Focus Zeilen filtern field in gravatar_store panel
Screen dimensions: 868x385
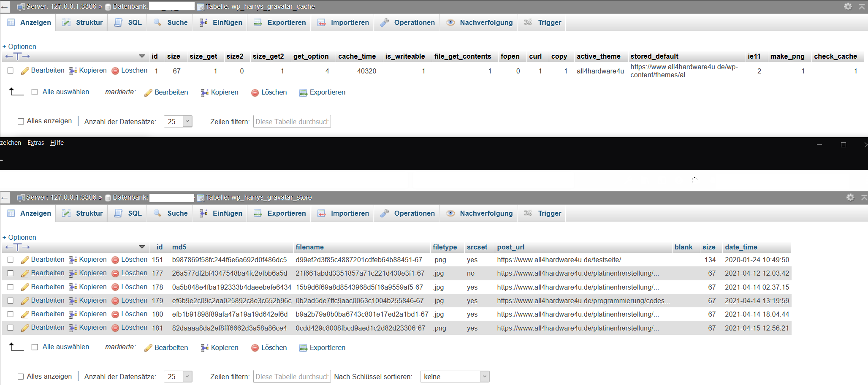[x=292, y=377]
